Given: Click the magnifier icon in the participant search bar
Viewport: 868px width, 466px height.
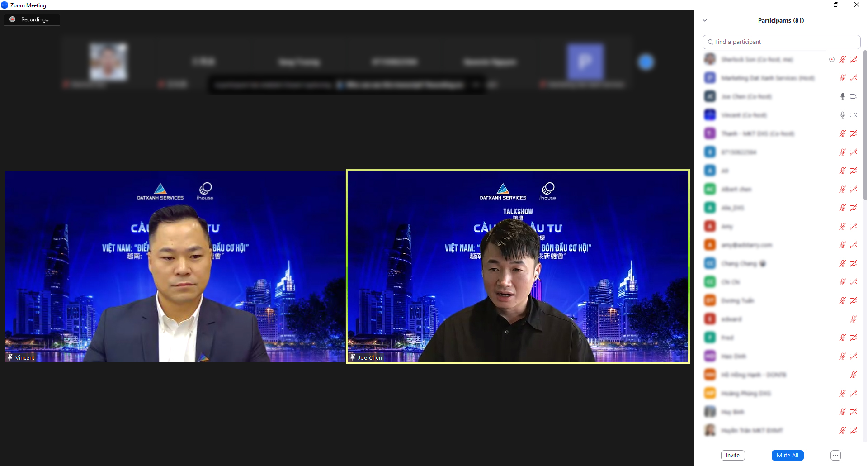Looking at the screenshot, I should tap(710, 42).
